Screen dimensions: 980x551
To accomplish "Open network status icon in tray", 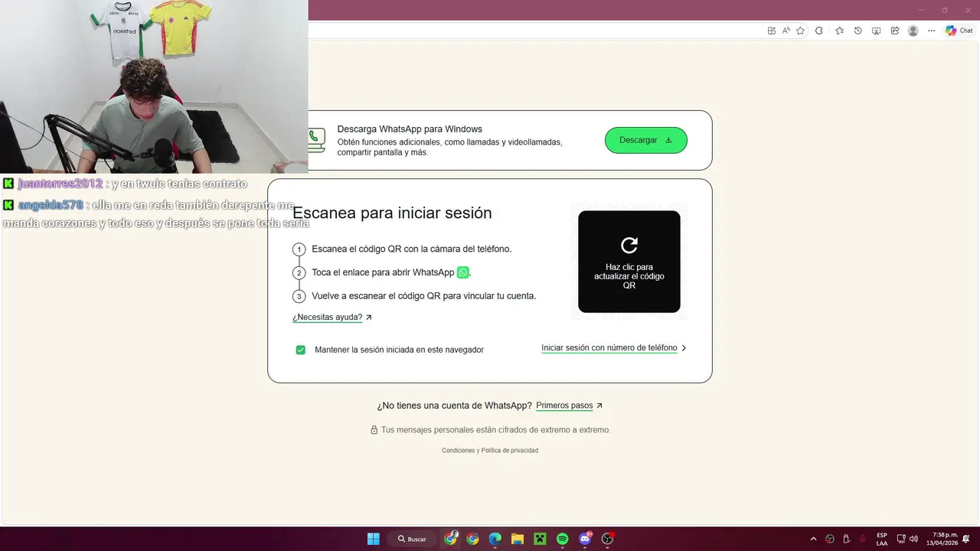I will (x=901, y=539).
